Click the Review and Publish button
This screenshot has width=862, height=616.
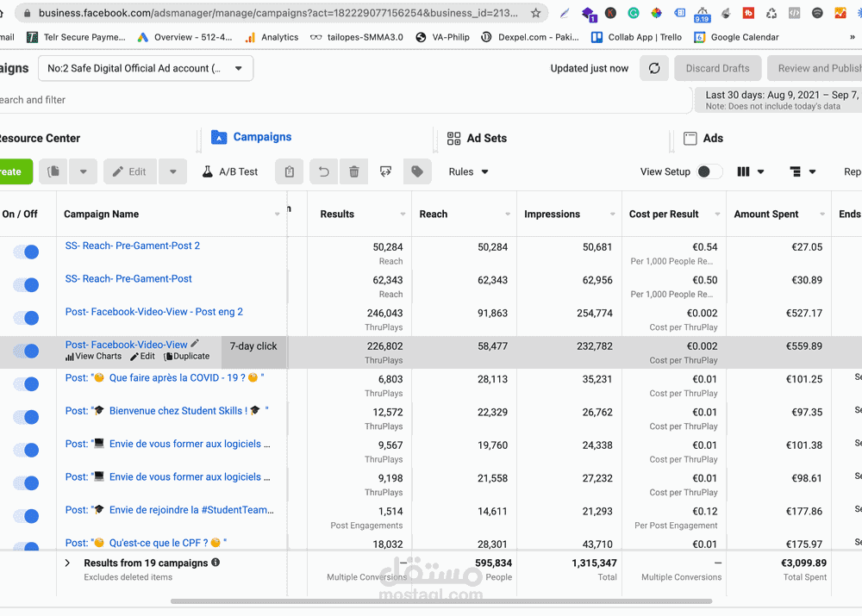click(x=815, y=68)
